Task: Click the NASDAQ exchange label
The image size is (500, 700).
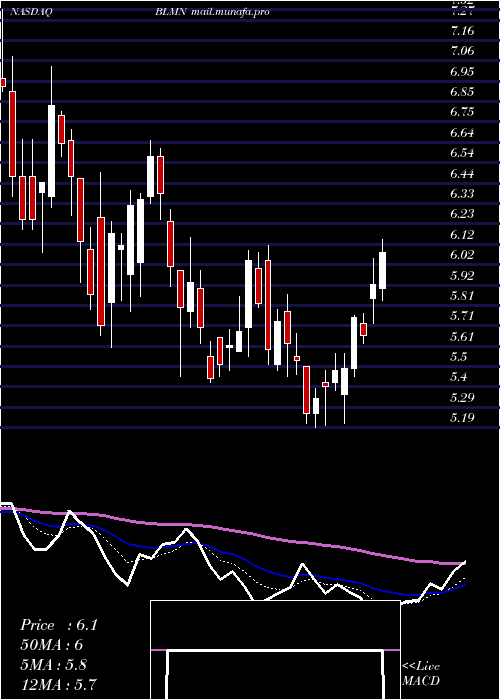Action: click(x=31, y=12)
